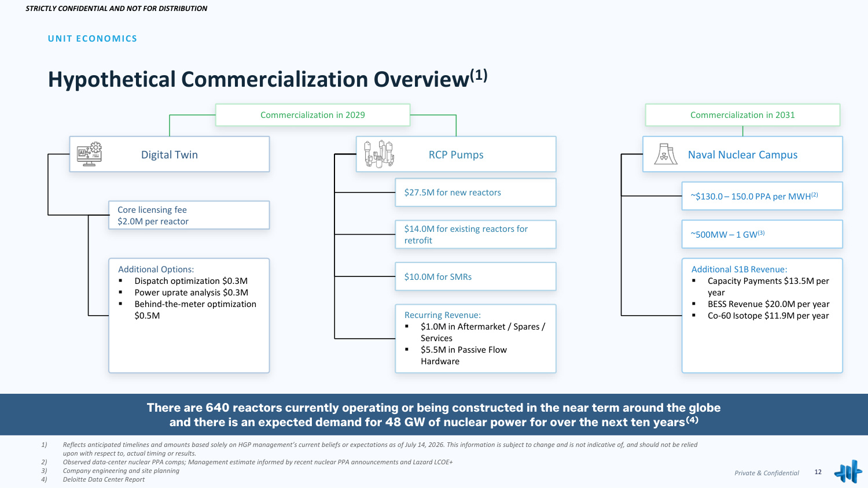Image resolution: width=868 pixels, height=488 pixels.
Task: Select the Commercialization in 2031 box
Action: pyautogui.click(x=742, y=115)
